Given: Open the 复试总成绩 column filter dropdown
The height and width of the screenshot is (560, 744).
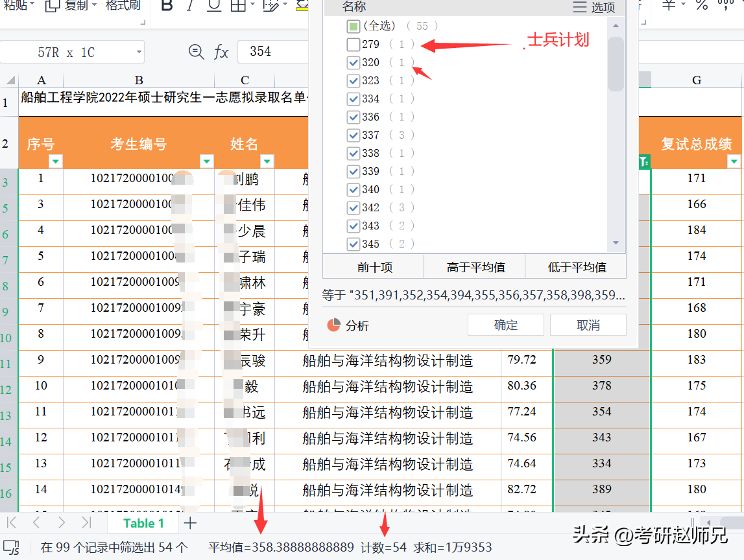Looking at the screenshot, I should [734, 161].
